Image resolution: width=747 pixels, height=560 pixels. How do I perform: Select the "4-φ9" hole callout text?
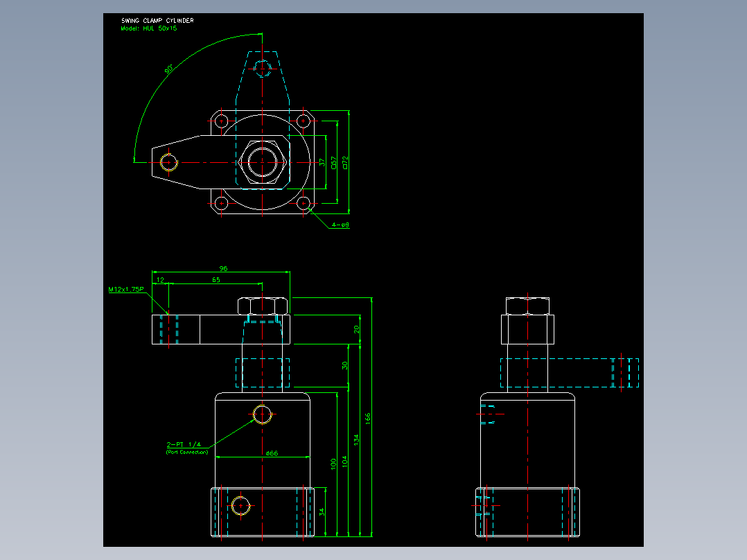(340, 225)
